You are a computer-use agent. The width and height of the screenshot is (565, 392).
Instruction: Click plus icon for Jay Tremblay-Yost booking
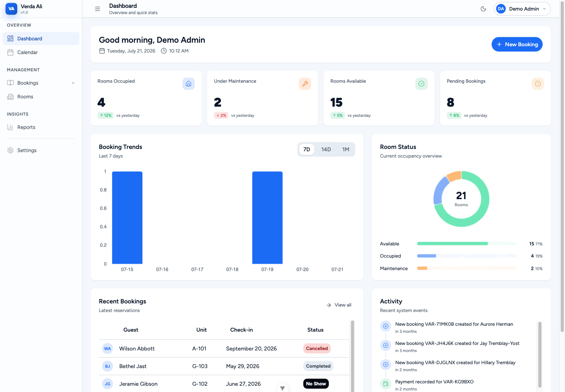tap(386, 345)
